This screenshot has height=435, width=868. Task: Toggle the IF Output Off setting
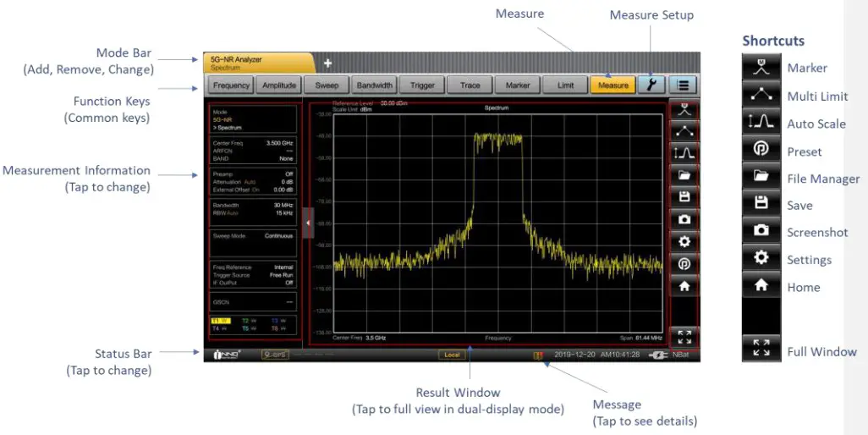[x=253, y=283]
